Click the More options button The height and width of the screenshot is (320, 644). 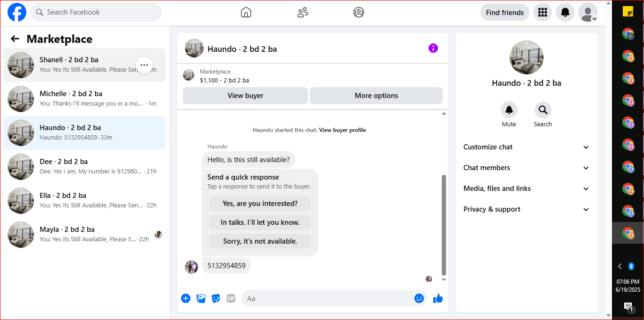pos(376,96)
